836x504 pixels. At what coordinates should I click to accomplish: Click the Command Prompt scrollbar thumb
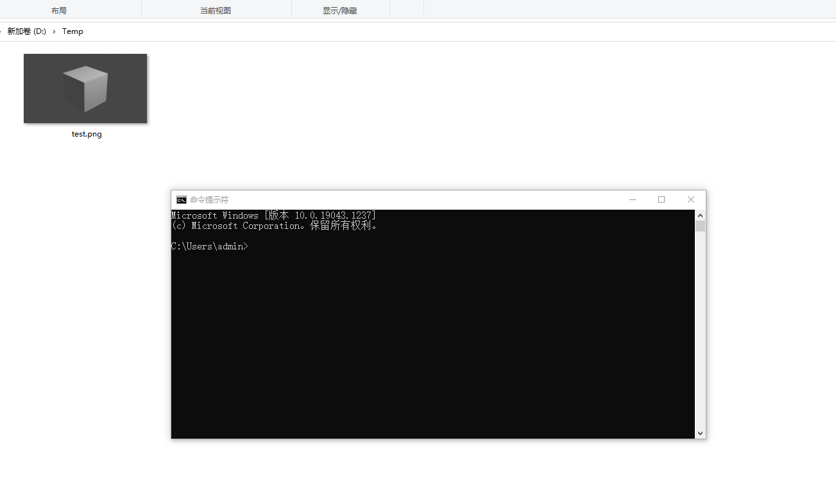pos(700,226)
